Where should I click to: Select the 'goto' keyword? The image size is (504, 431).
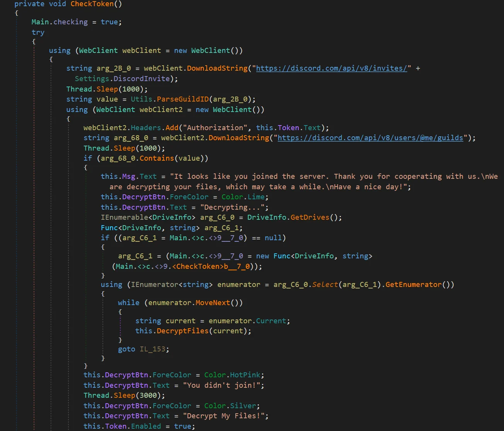point(126,349)
